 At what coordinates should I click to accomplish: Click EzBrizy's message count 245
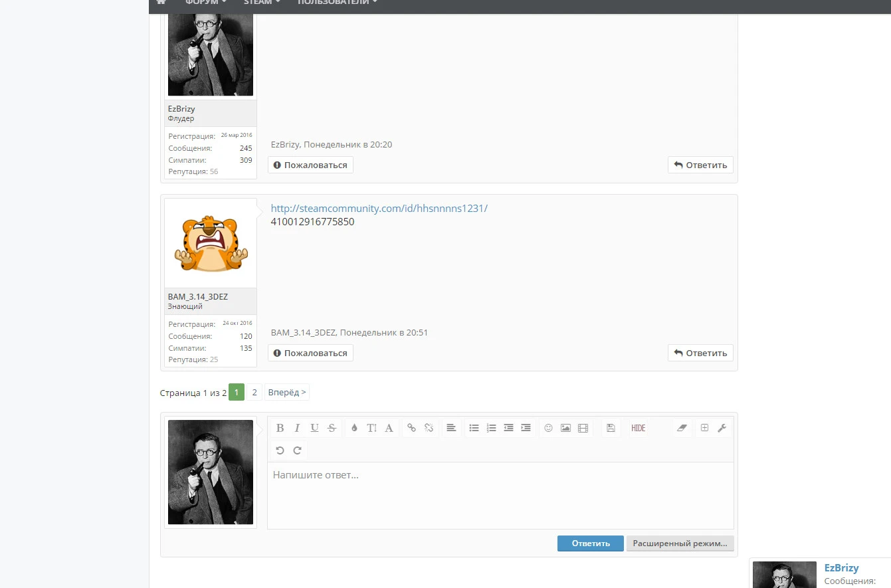pyautogui.click(x=246, y=148)
